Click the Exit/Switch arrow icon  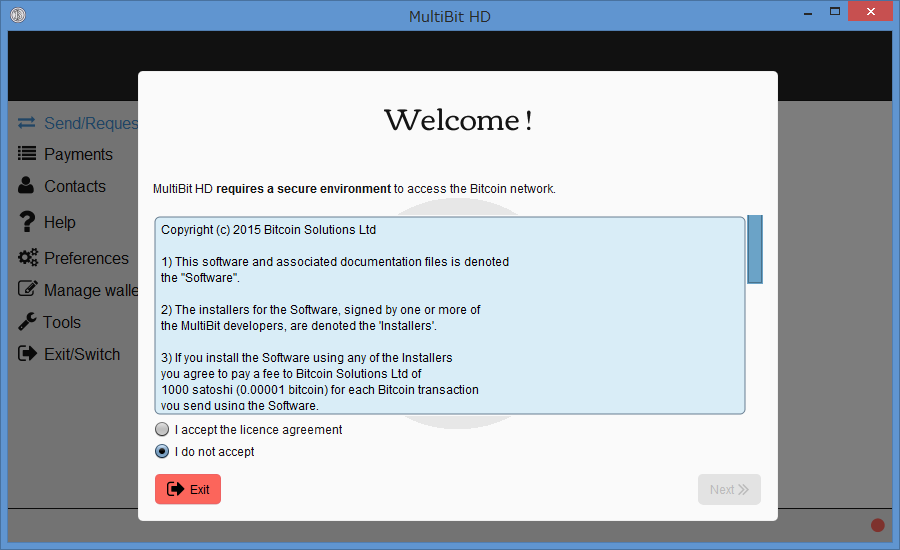pos(27,353)
